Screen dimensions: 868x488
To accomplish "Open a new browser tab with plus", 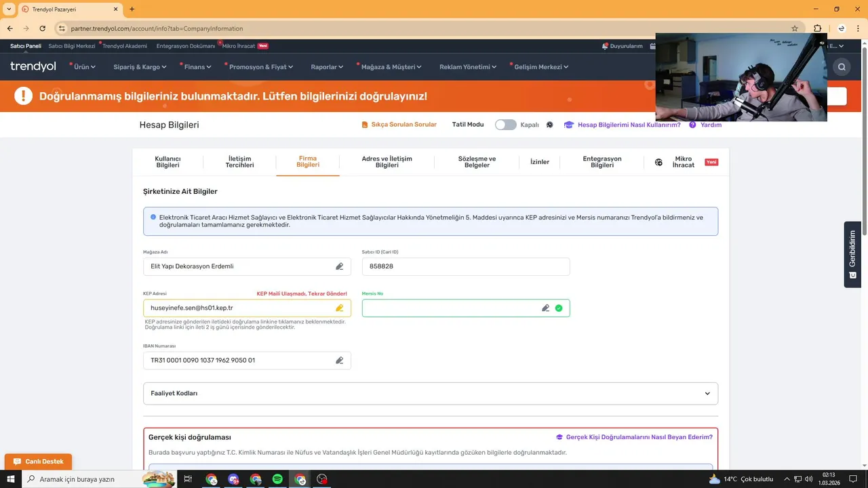I will 132,9.
